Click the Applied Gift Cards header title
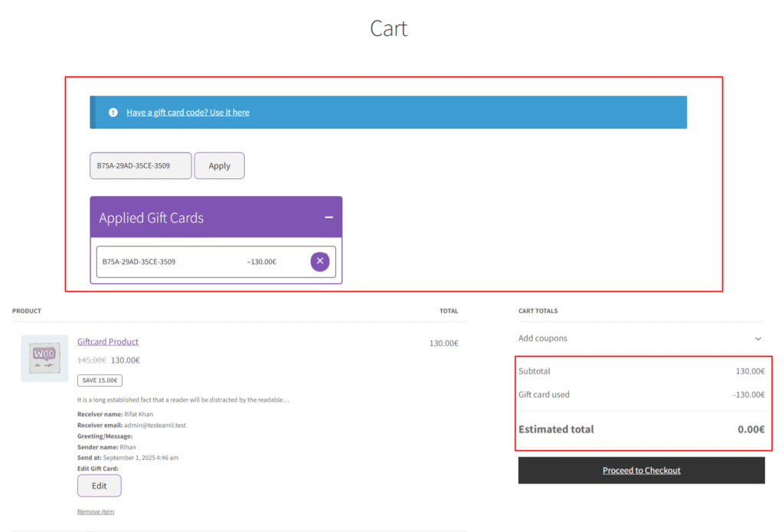Screen dimensions: 784x532 tap(152, 218)
